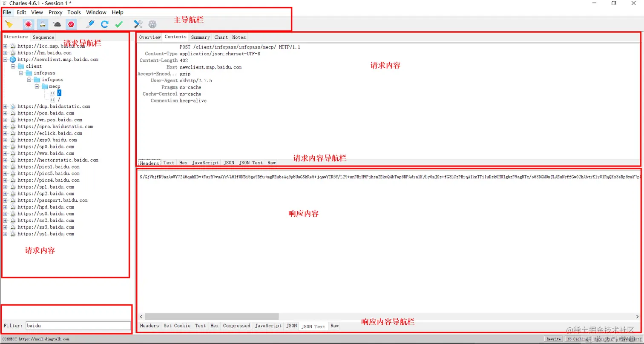Viewport: 644px width, 344px height.
Task: Expand https://pos.baidu.com tree node
Action: click(x=5, y=113)
